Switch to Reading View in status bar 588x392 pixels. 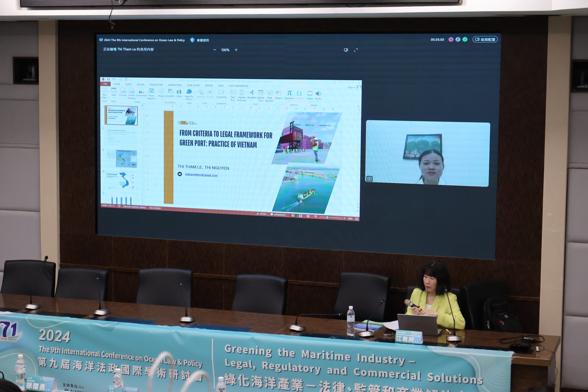pos(308,216)
